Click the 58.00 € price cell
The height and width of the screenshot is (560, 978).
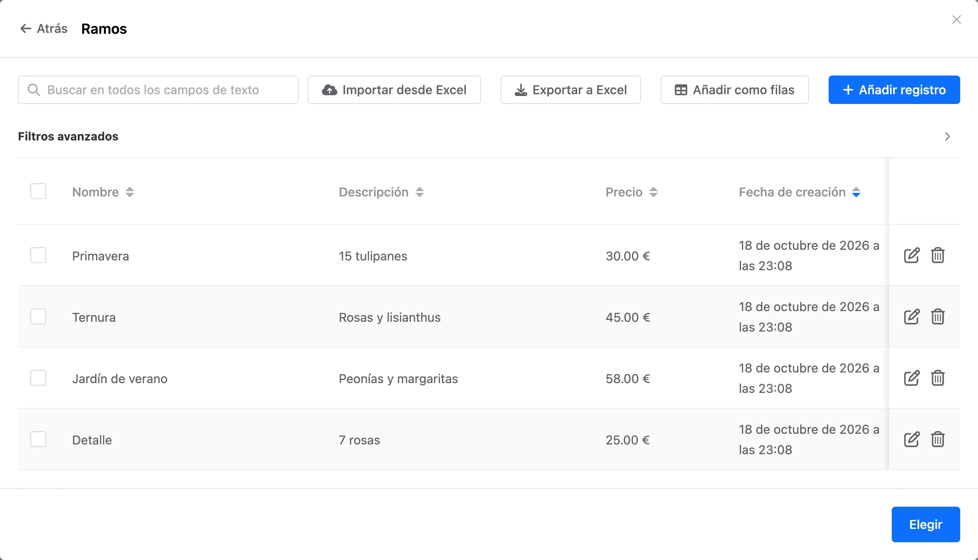pos(628,379)
